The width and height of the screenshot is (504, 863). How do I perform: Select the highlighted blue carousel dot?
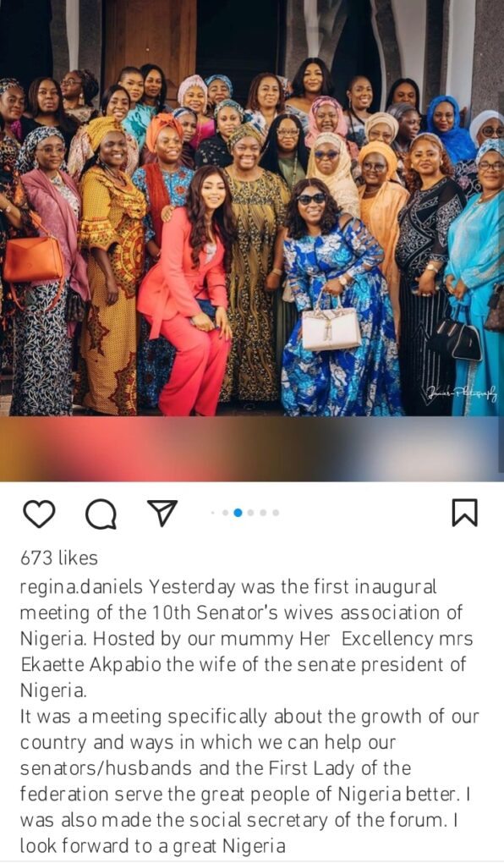coord(238,513)
